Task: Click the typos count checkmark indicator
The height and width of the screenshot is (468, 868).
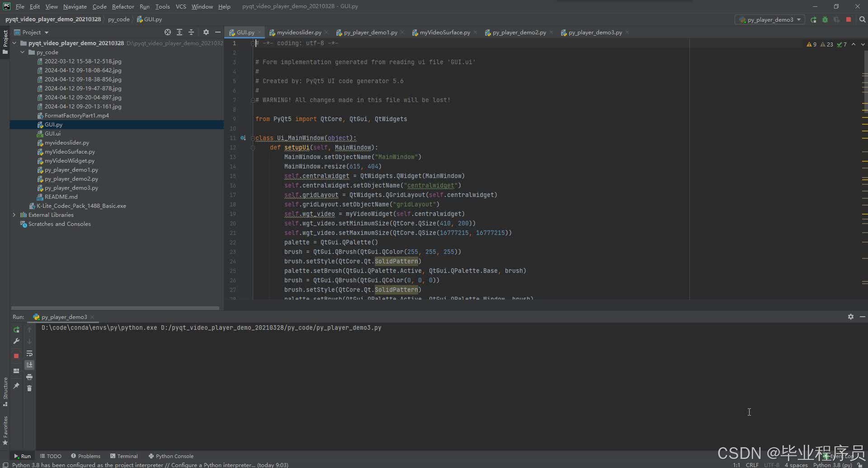Action: click(x=842, y=44)
